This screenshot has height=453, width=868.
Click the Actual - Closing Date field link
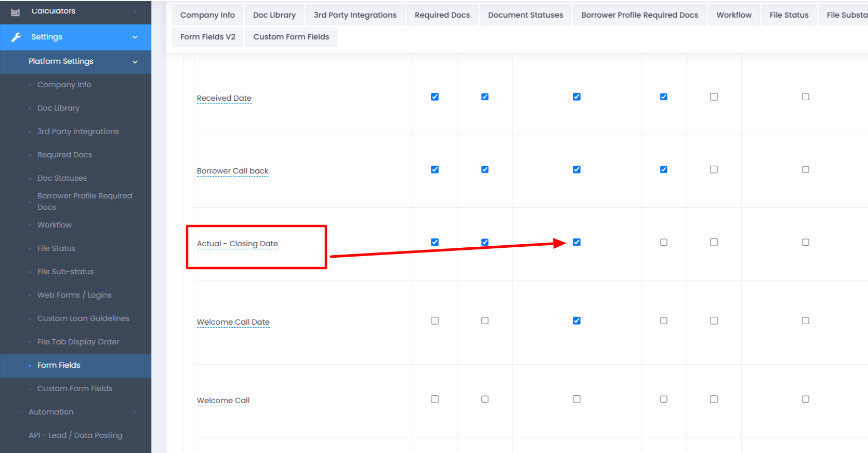click(x=237, y=244)
